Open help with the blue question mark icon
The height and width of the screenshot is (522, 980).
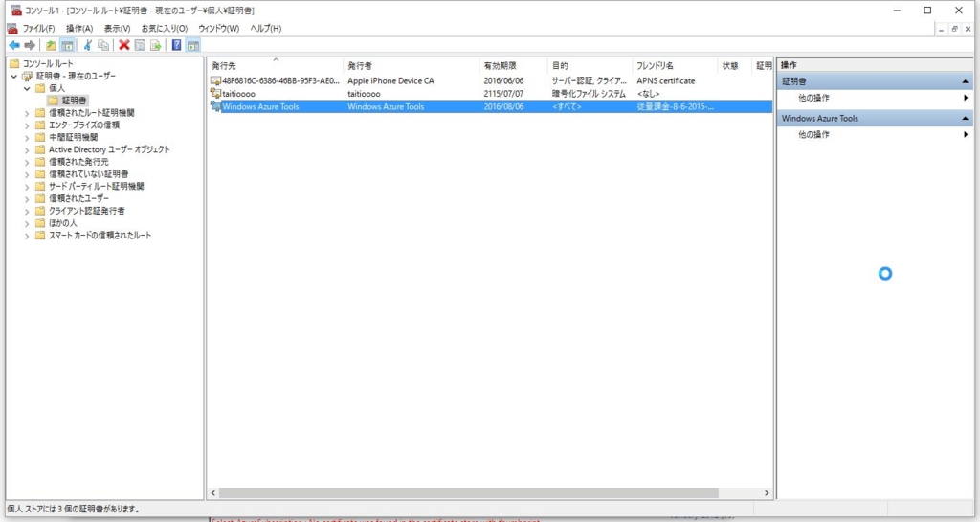(177, 45)
